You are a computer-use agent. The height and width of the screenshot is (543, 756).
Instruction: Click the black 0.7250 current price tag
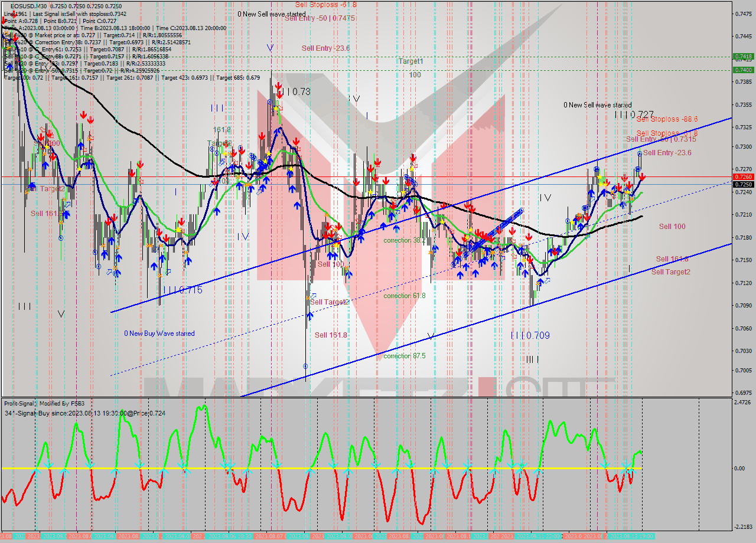(743, 184)
